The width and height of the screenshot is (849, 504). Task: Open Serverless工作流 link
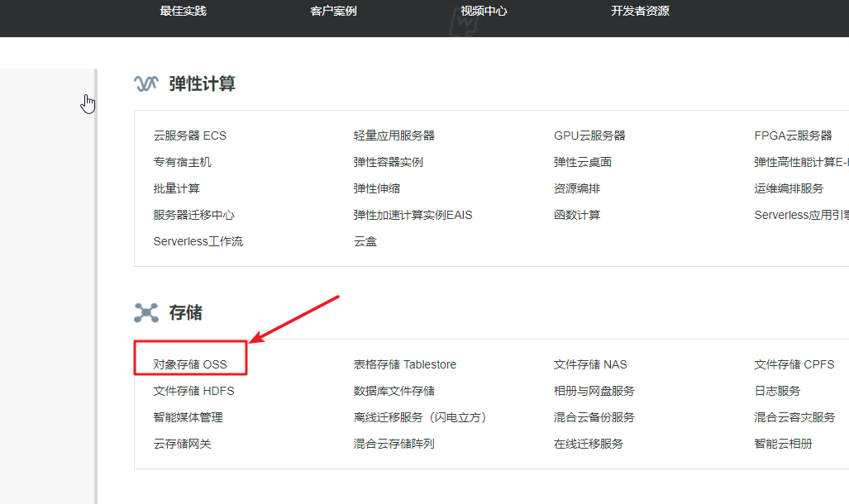198,242
